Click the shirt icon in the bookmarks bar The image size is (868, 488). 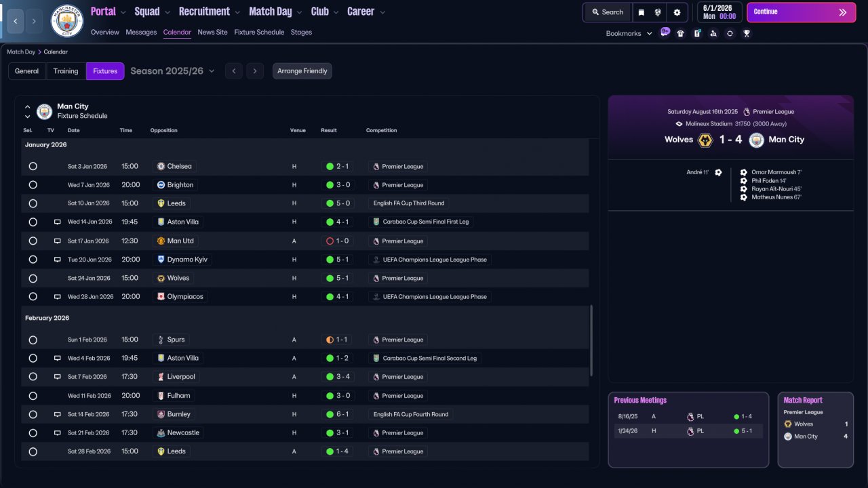coord(681,33)
